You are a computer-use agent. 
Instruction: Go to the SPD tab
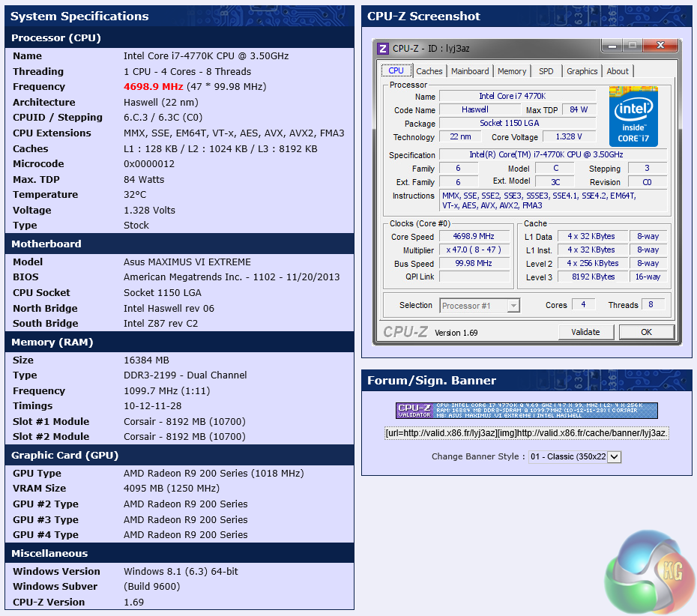pyautogui.click(x=546, y=71)
